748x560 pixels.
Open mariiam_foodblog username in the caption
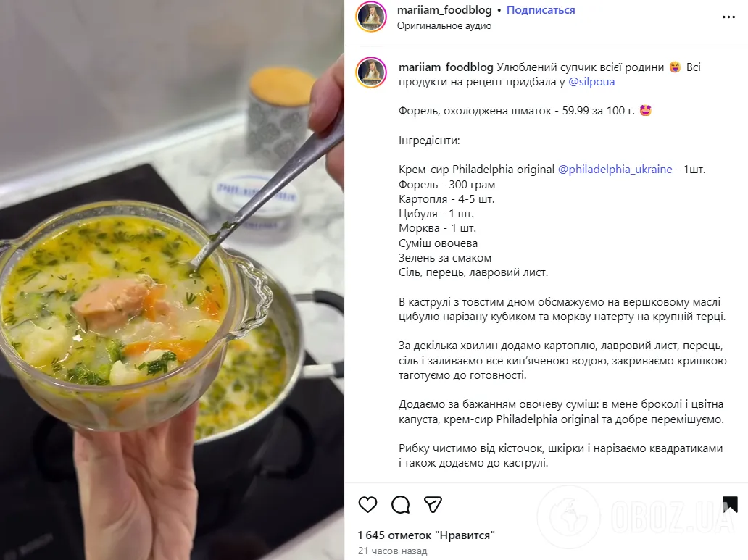(x=446, y=67)
